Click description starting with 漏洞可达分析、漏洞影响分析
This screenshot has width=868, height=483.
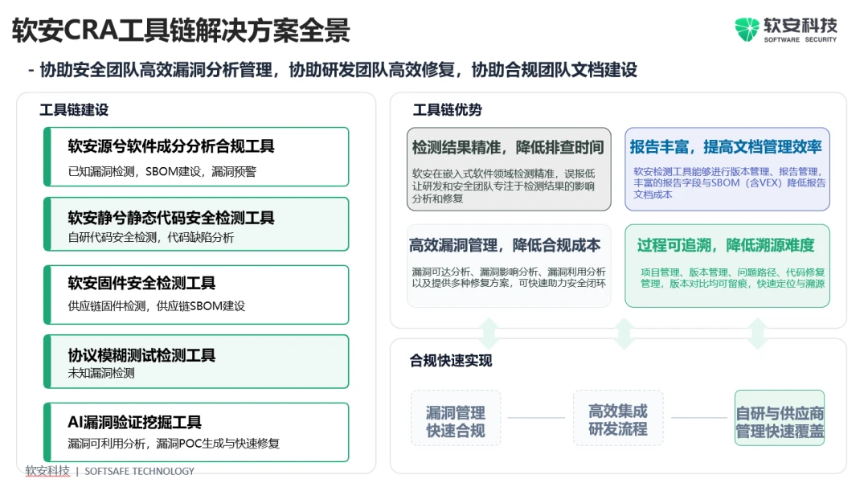(509, 277)
